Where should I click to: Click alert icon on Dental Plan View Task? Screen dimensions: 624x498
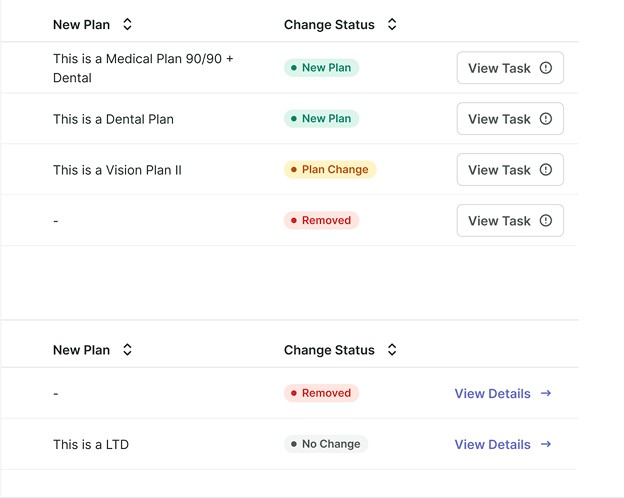point(546,119)
